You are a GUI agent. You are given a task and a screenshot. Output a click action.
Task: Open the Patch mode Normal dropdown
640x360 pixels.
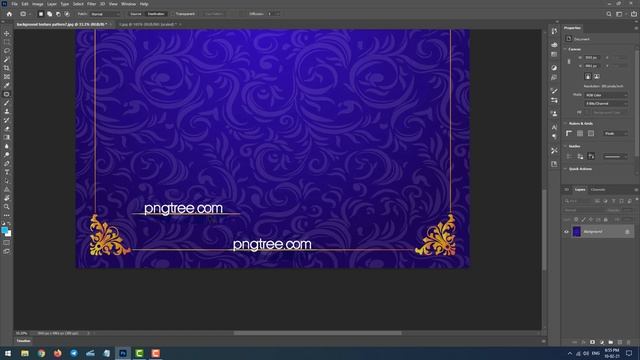pyautogui.click(x=105, y=14)
